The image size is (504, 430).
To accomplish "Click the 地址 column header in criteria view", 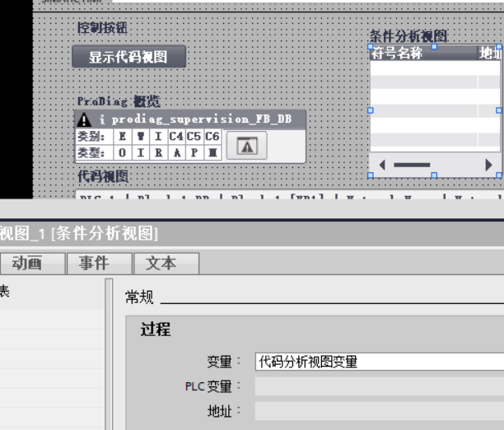I will pos(489,53).
